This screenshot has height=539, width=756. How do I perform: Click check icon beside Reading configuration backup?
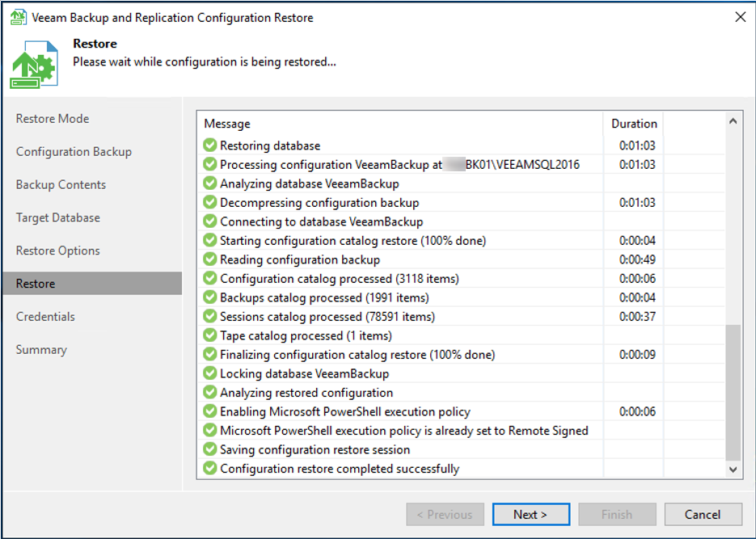209,259
